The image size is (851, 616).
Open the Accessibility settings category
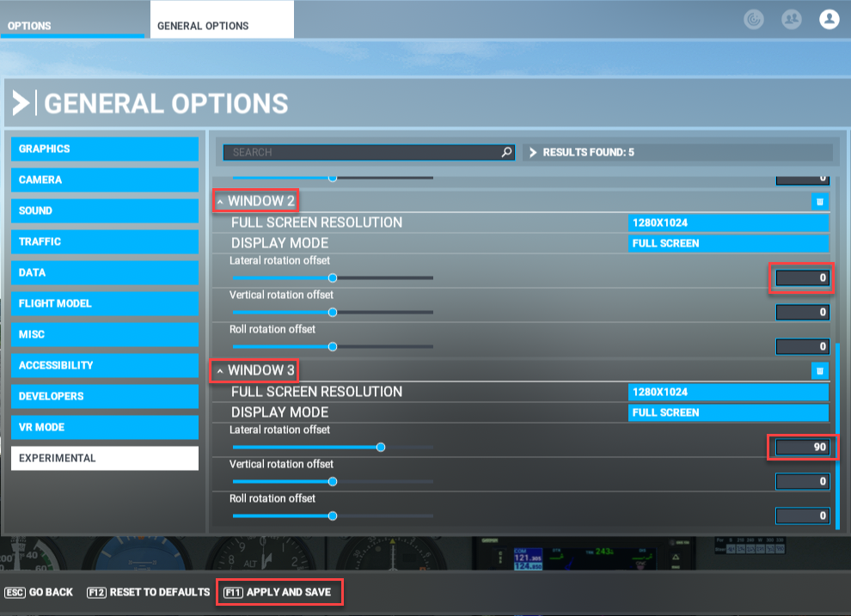pyautogui.click(x=104, y=365)
